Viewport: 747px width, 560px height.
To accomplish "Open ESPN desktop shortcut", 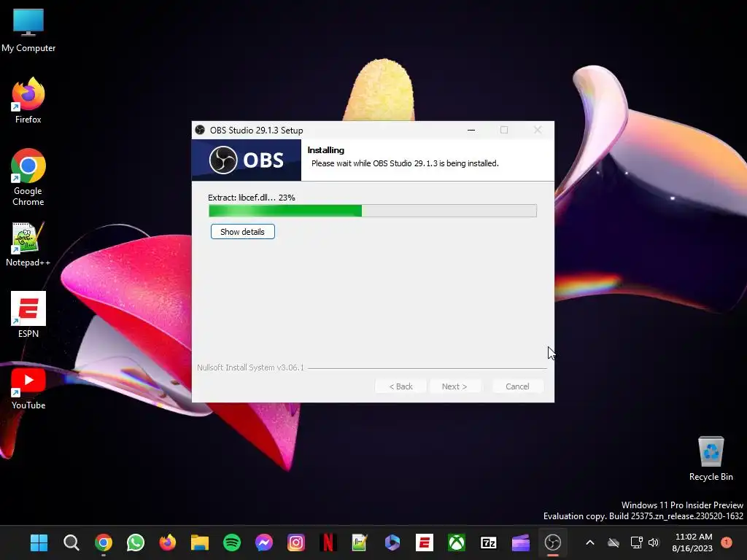I will tap(28, 315).
